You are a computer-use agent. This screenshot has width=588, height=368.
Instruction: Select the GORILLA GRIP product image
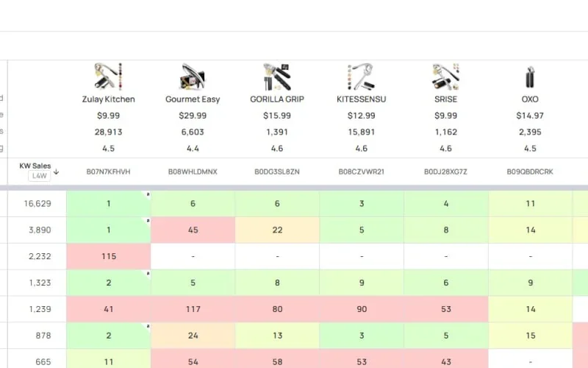click(x=277, y=77)
